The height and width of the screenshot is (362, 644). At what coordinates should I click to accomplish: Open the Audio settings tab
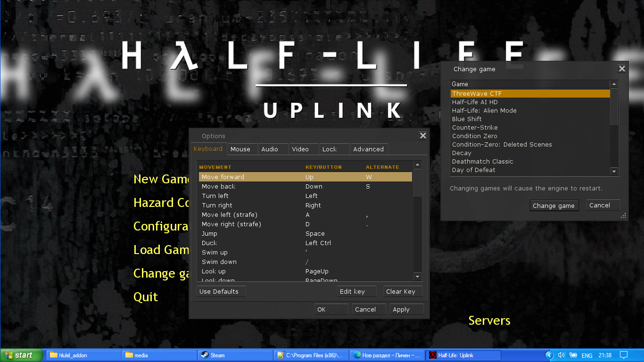pos(272,149)
